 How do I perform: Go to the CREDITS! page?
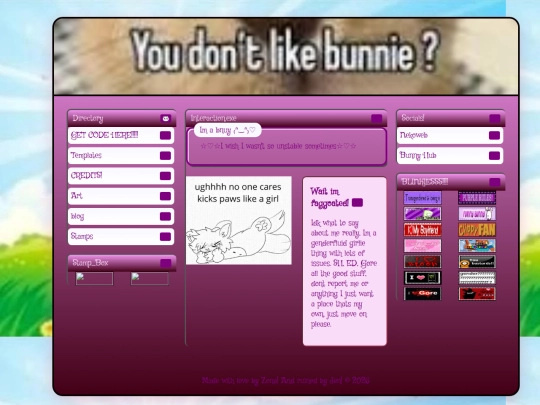click(121, 176)
